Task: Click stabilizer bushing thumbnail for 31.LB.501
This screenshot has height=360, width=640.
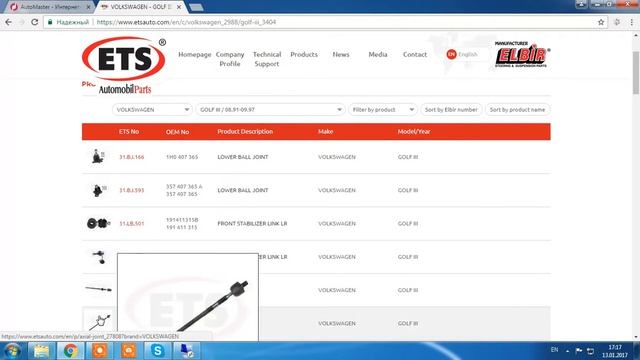Action: [x=98, y=223]
